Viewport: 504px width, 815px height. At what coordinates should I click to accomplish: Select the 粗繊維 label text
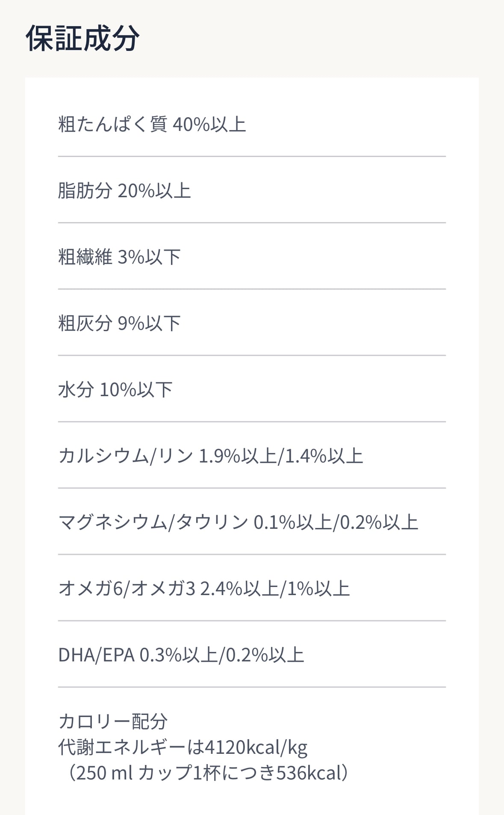point(85,257)
